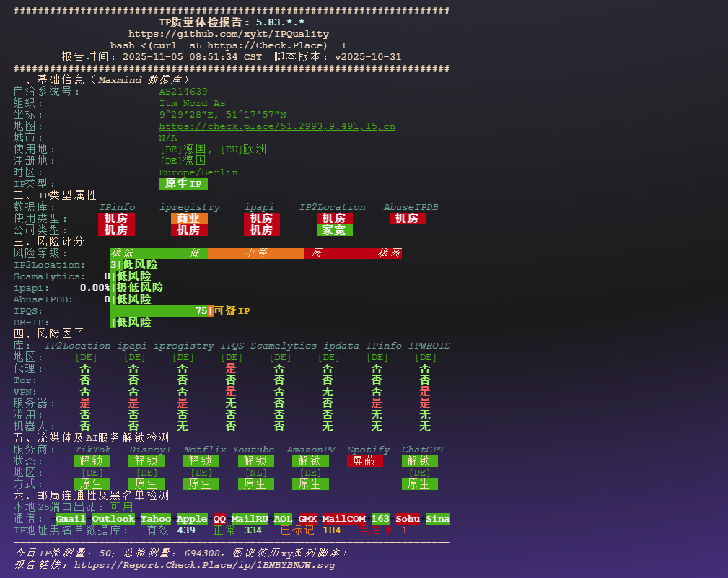This screenshot has height=578, width=728.
Task: Click the 原生IP type badge
Action: click(x=183, y=184)
